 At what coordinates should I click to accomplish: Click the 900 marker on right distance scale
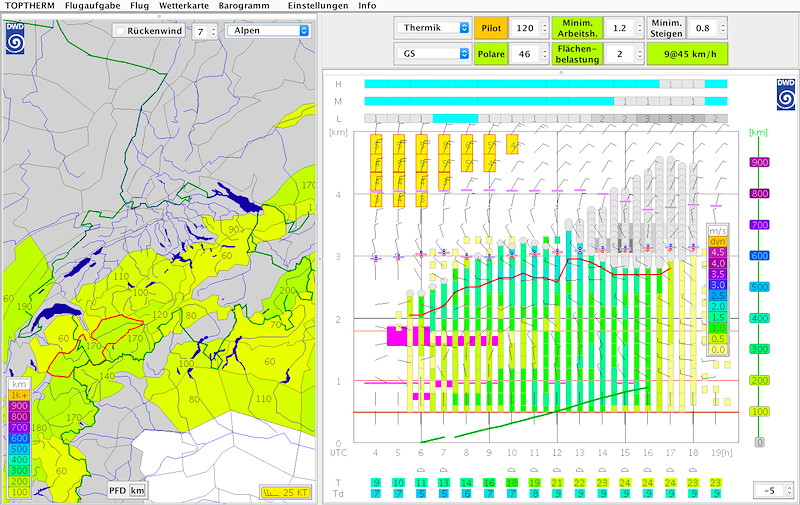click(759, 162)
